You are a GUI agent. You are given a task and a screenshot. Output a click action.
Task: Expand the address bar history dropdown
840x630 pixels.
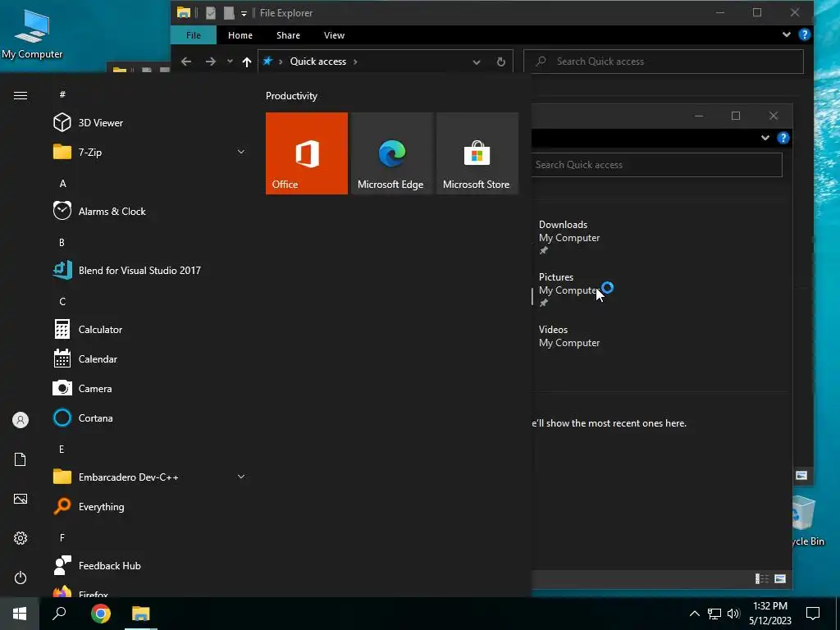tap(477, 62)
